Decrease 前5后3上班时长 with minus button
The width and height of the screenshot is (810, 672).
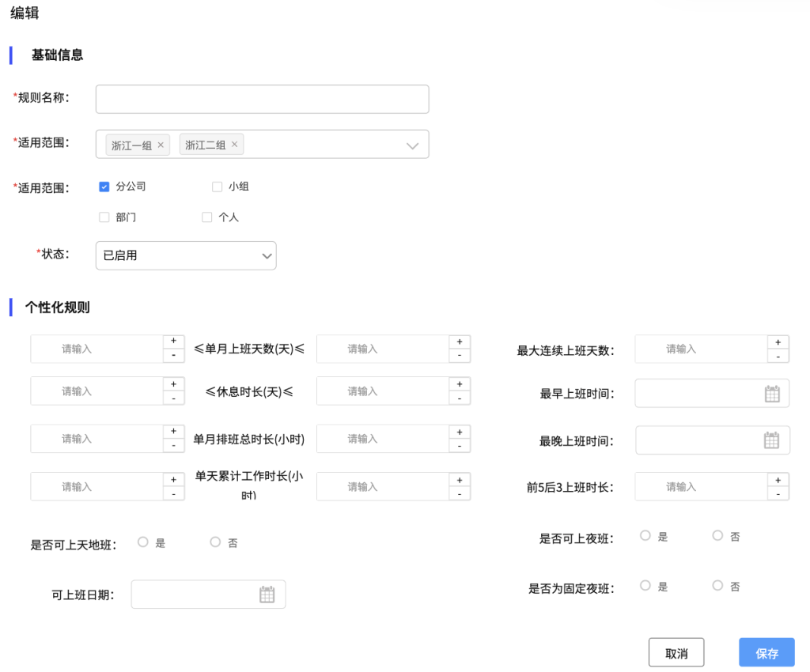pos(778,493)
